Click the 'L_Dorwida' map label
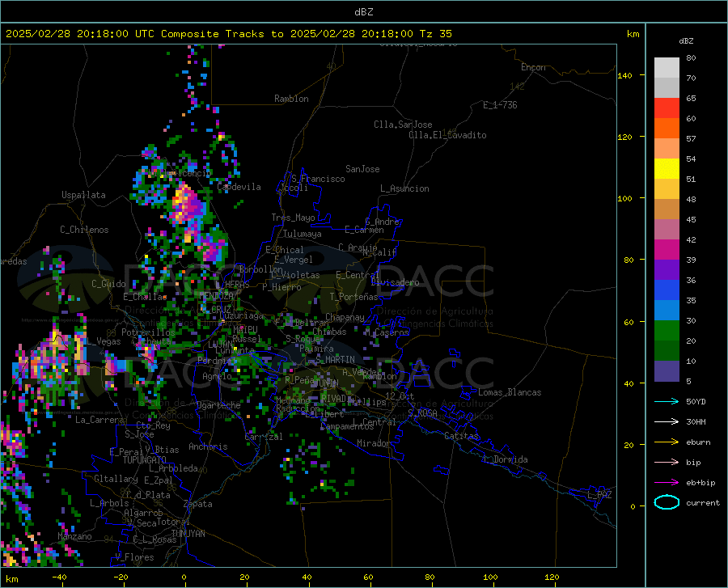728x588 pixels. point(506,459)
